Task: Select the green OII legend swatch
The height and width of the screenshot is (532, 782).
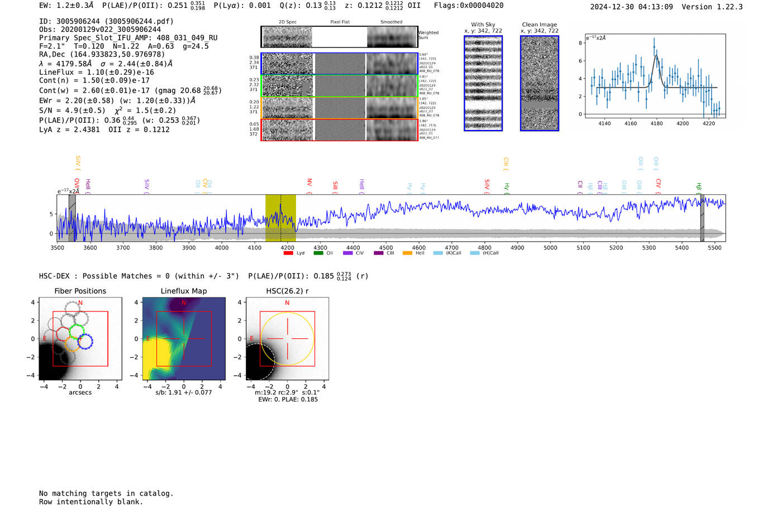Action: point(318,253)
